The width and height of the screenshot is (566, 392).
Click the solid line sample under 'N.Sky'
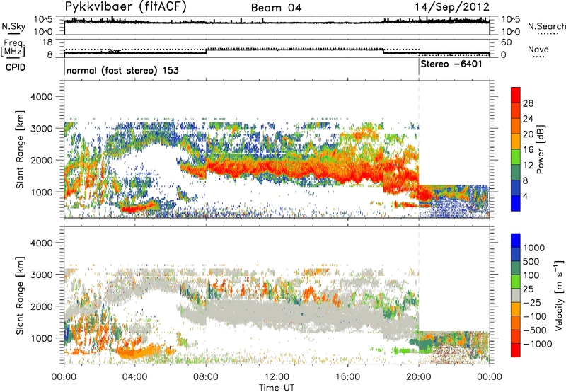[x=13, y=33]
